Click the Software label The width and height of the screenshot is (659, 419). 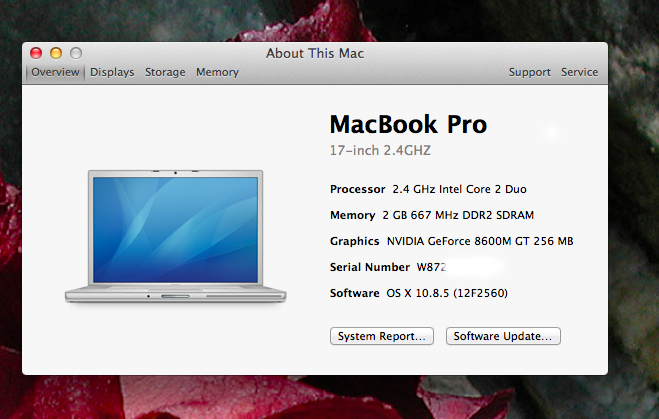[x=354, y=293]
